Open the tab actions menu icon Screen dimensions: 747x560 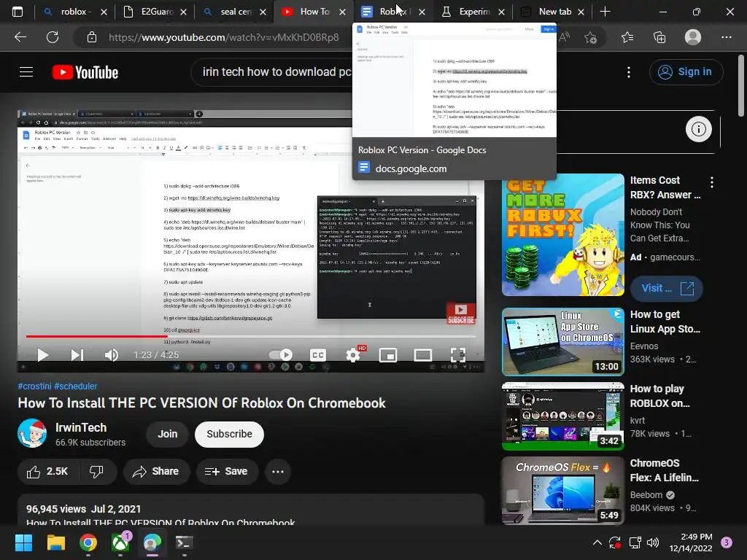18,12
